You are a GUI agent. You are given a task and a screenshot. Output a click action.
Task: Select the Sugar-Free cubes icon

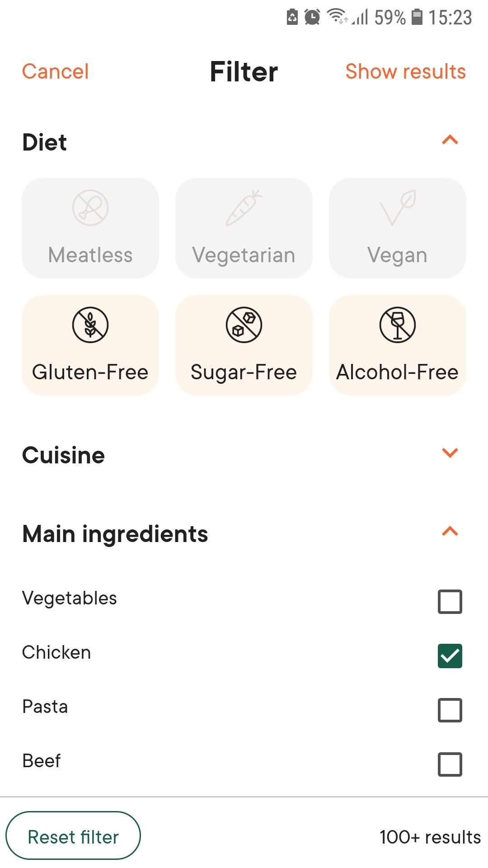click(x=244, y=325)
